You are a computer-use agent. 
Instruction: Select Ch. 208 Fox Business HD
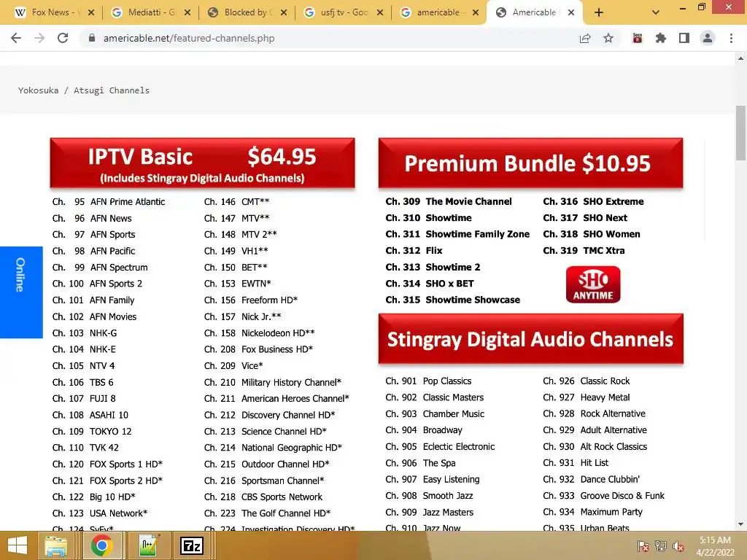[259, 349]
